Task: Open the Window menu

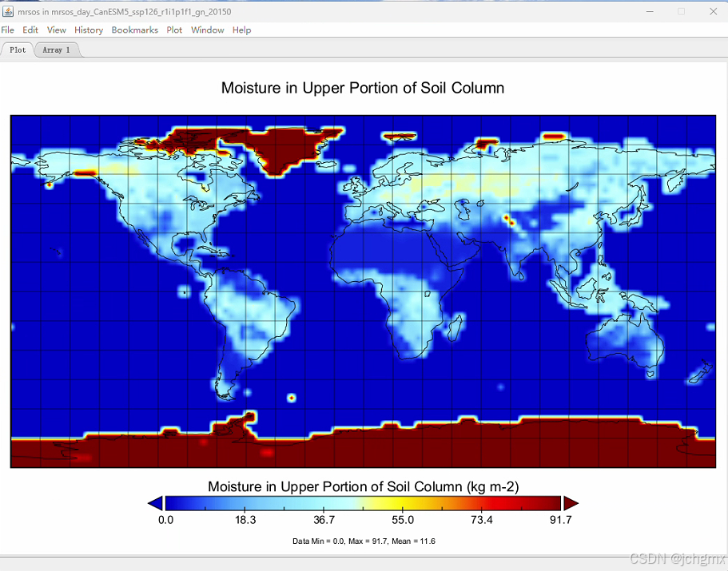Action: (208, 30)
